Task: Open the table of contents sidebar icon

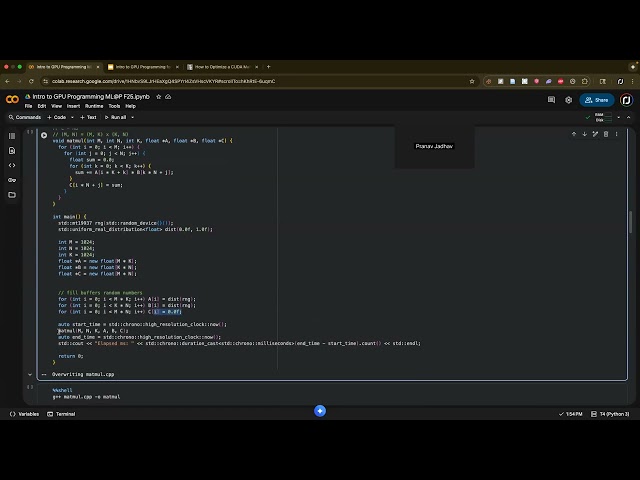Action: coord(12,136)
